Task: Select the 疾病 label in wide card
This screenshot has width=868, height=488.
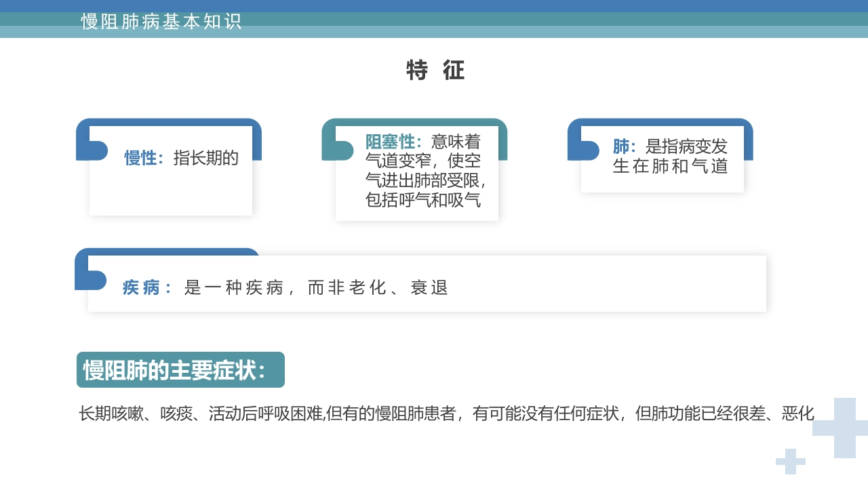Action: click(x=146, y=287)
